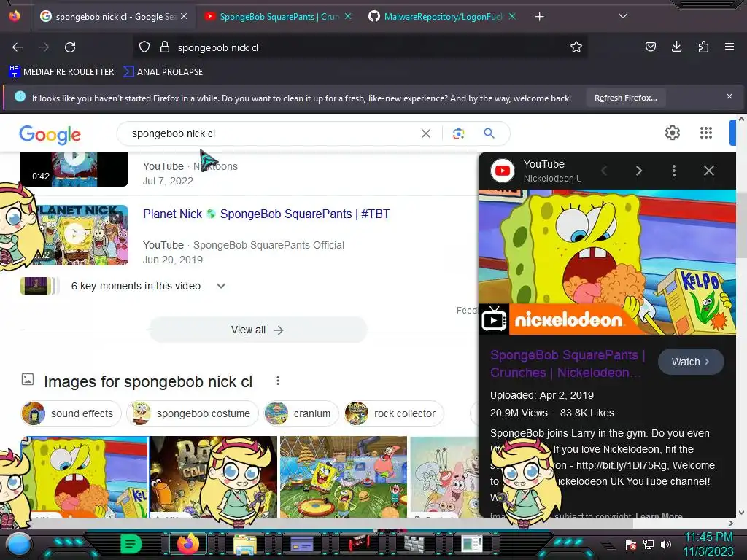Open the second bookmark in bookmarks toolbar
This screenshot has height=560, width=747.
click(163, 72)
